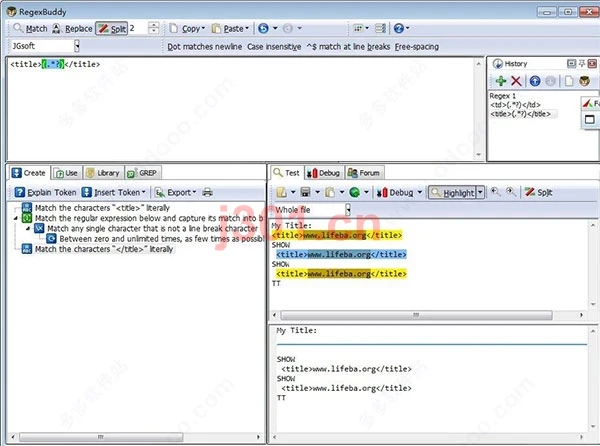Screen dimensions: 600x446
Task: Click the gray down arrow in History panel
Action: [x=551, y=81]
